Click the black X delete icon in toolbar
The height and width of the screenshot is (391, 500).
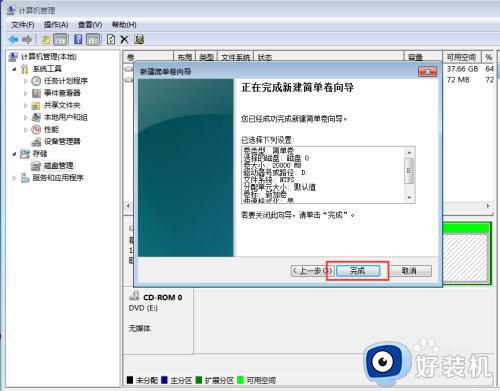[124, 40]
